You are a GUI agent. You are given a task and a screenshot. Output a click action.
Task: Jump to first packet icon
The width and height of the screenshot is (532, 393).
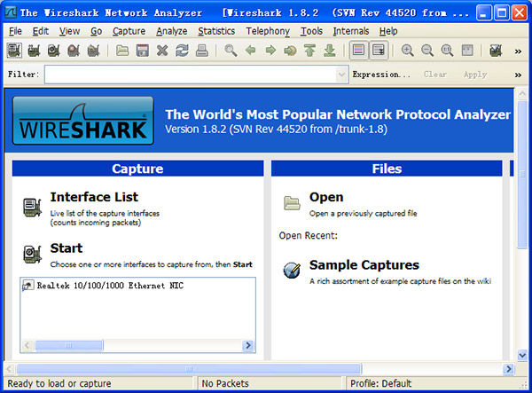click(309, 51)
